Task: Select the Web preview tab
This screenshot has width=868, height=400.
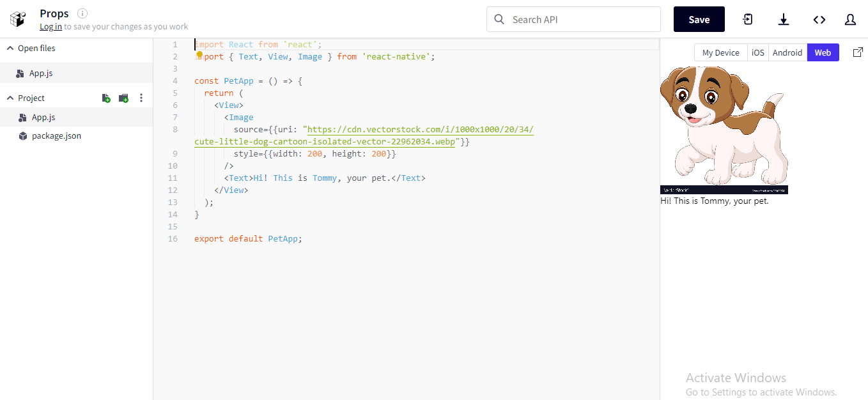Action: click(x=823, y=52)
